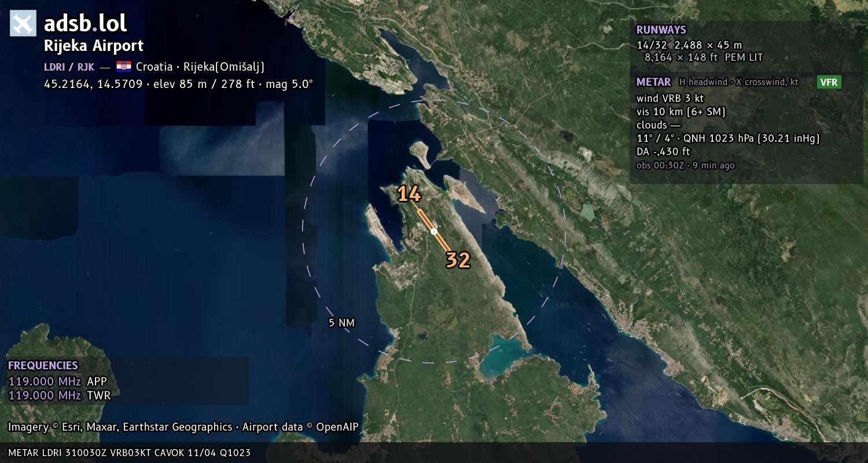
Task: Select the white airport center marker dot
Action: point(434,231)
